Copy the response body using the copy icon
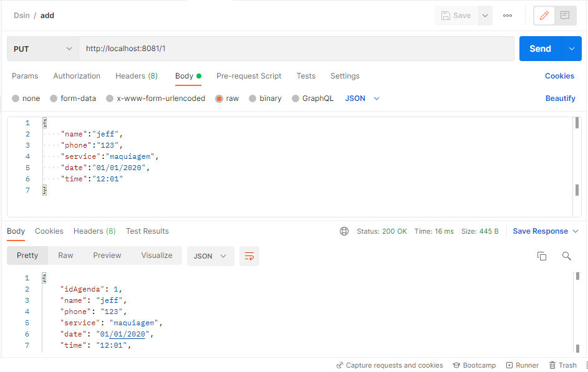This screenshot has height=372, width=588. point(542,255)
